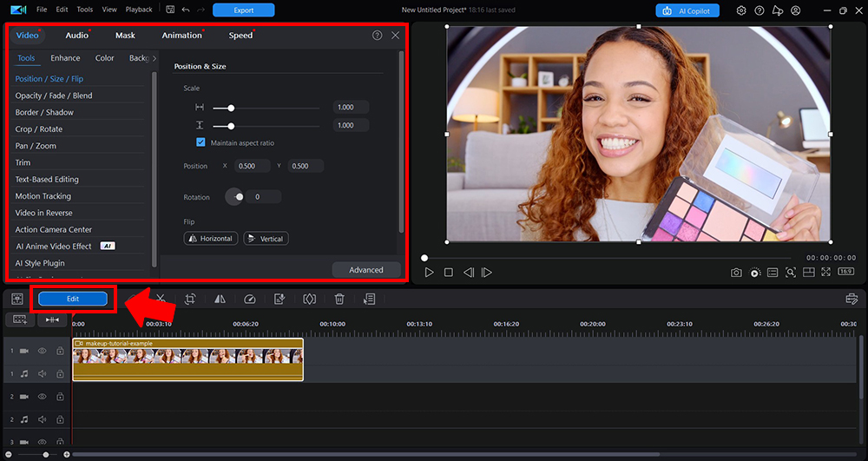Click the scale width slider handle
This screenshot has height=461, width=868.
(231, 108)
